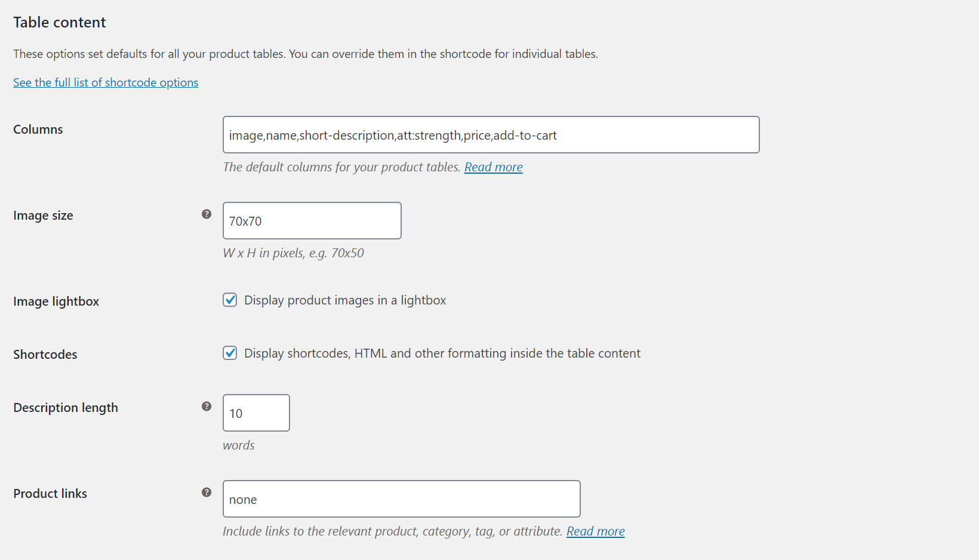Toggle the Image lightbox checkbox
This screenshot has width=979, height=560.
click(x=230, y=300)
